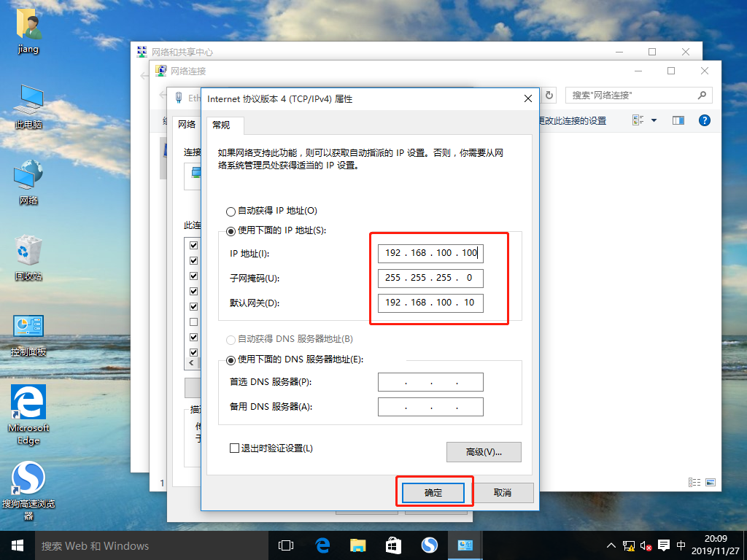Toggle the preview pane in 网络连接

pos(678,120)
